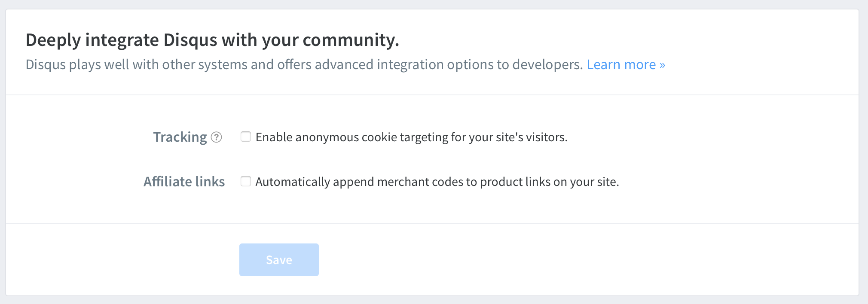The image size is (868, 304).
Task: Click the Tracking field label
Action: pyautogui.click(x=180, y=137)
